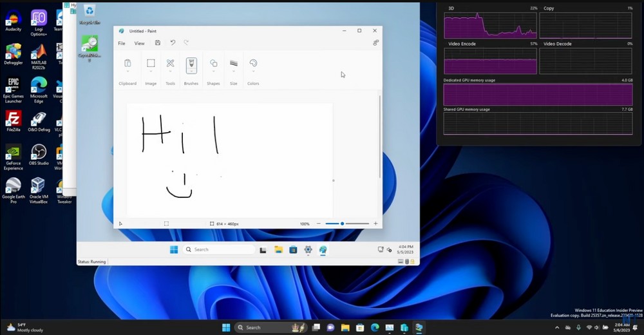
Task: Open the File menu in Paint
Action: 122,43
